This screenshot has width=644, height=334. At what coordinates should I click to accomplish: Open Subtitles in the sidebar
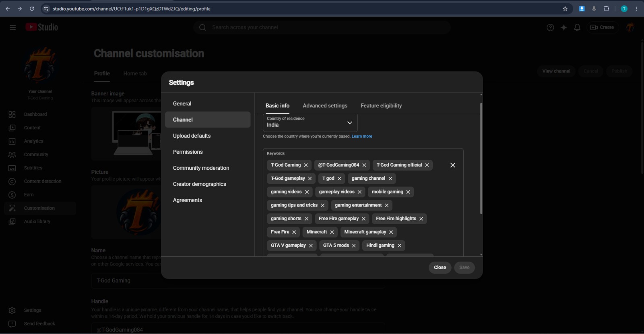coord(40,168)
